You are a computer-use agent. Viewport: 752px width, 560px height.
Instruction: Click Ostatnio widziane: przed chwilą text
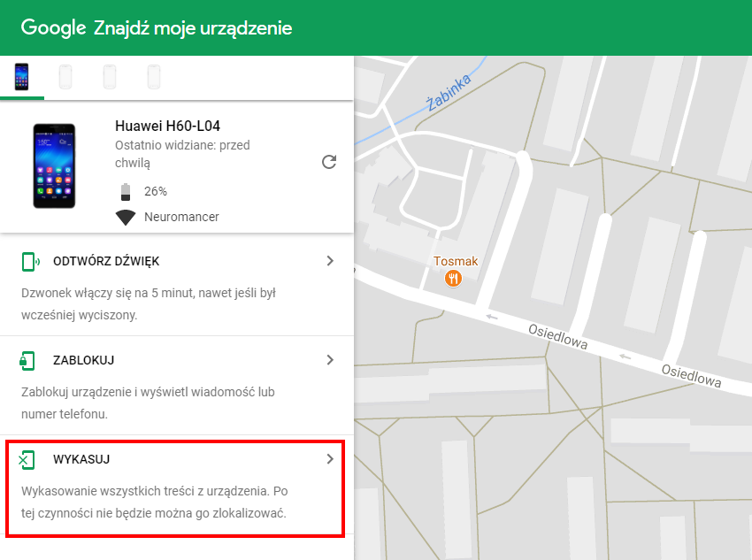tap(182, 154)
